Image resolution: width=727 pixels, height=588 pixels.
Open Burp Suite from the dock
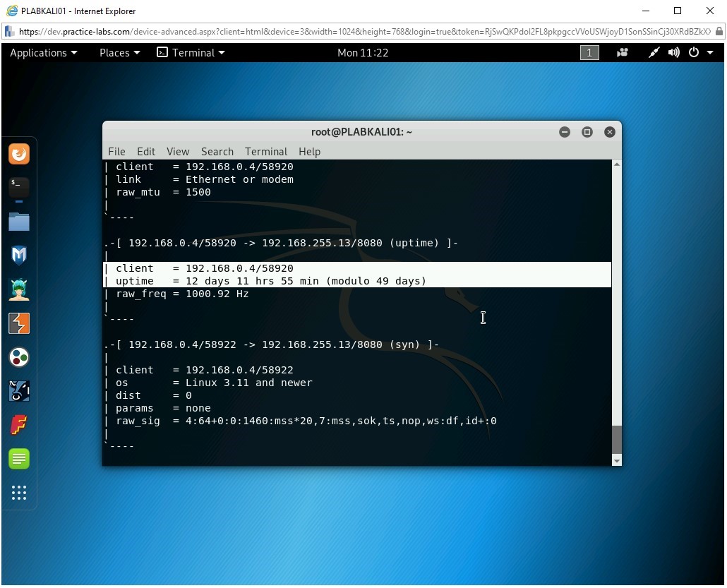(19, 323)
